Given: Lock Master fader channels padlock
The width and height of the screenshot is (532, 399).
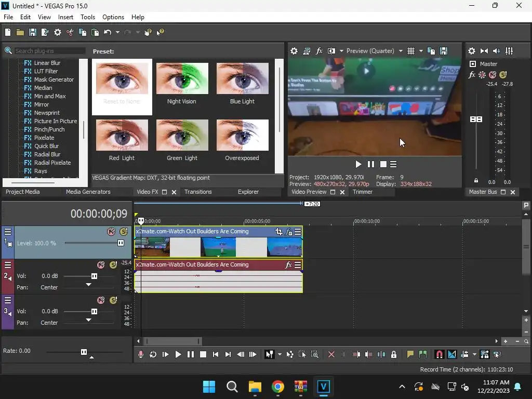Looking at the screenshot, I should 476,180.
